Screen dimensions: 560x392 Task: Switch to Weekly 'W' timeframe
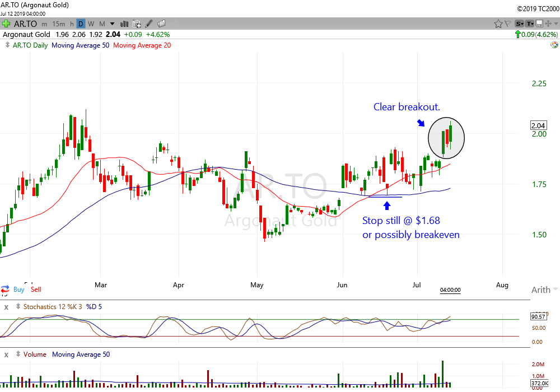(91, 24)
